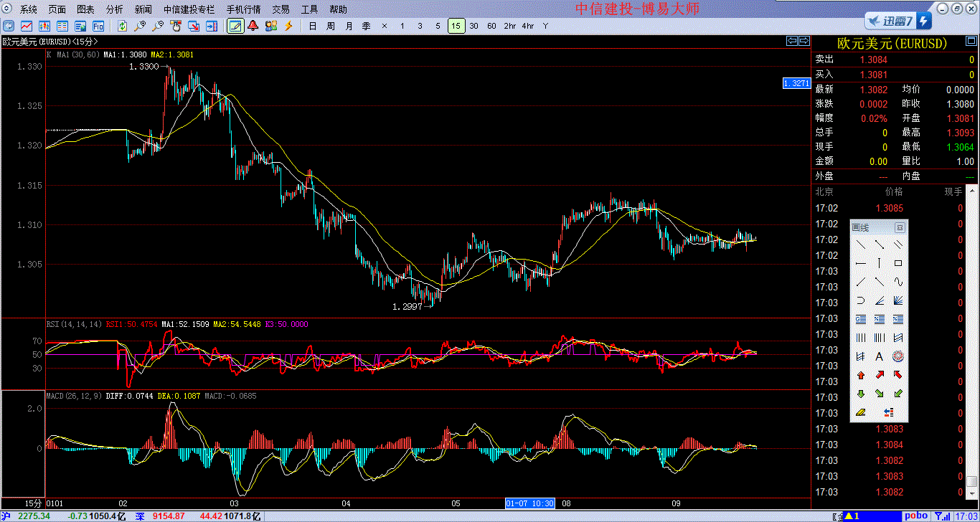Open the 页面 menu

57,9
